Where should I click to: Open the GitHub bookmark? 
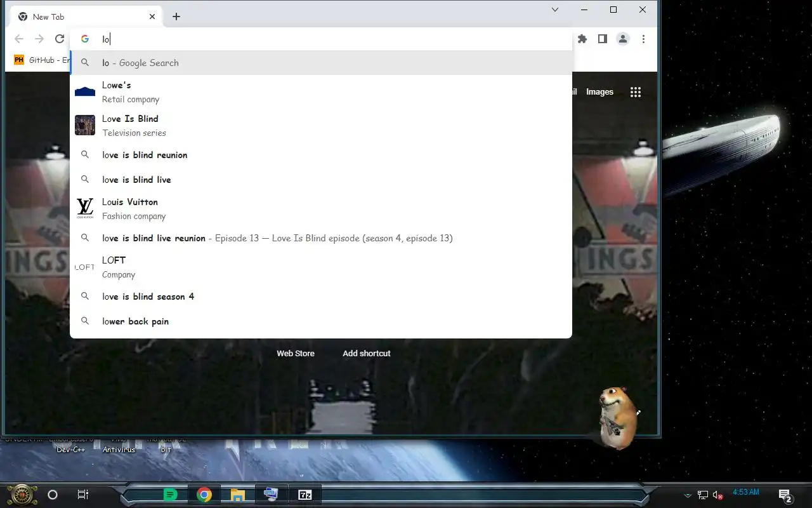click(x=41, y=60)
